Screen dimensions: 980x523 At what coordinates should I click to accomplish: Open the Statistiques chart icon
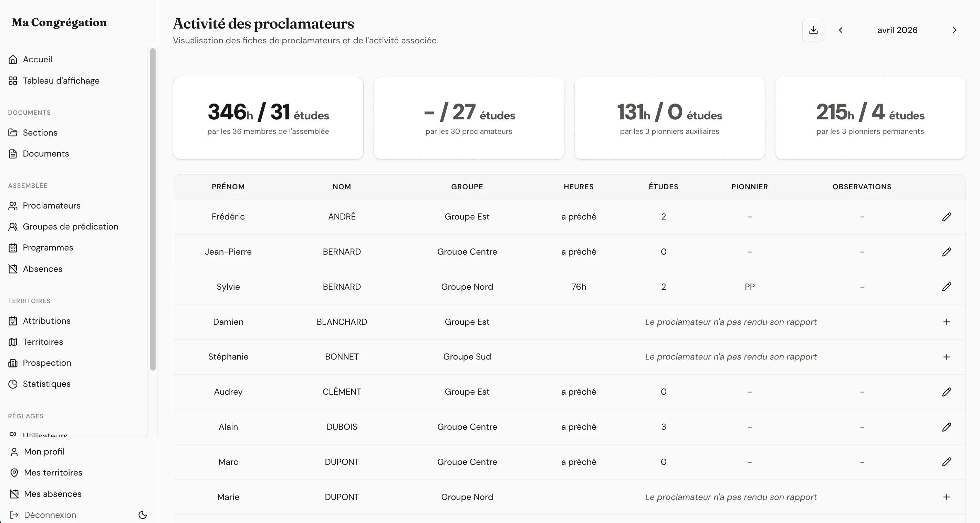tap(13, 384)
